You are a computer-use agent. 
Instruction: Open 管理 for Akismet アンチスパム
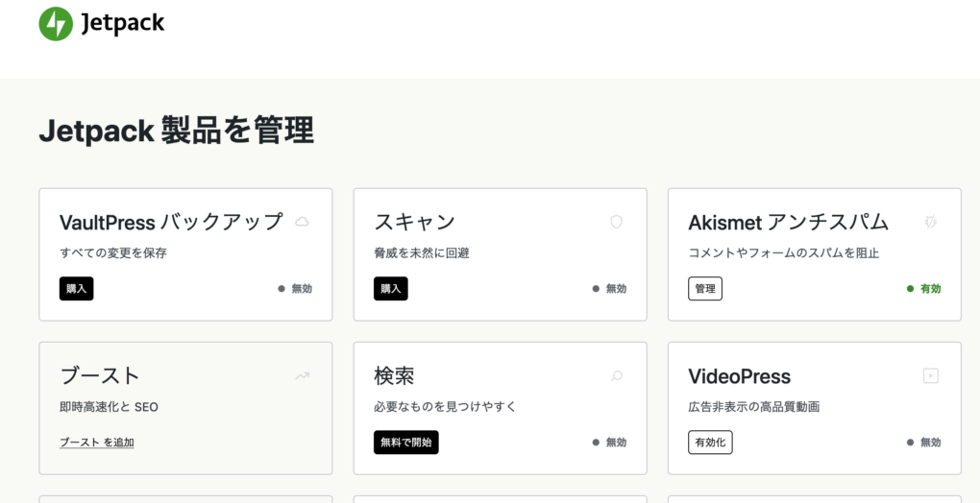pos(705,288)
